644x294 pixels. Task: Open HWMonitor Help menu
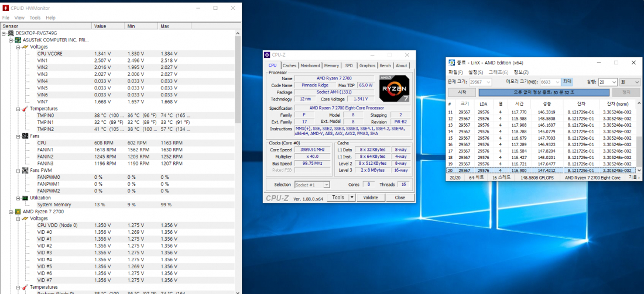[x=50, y=18]
